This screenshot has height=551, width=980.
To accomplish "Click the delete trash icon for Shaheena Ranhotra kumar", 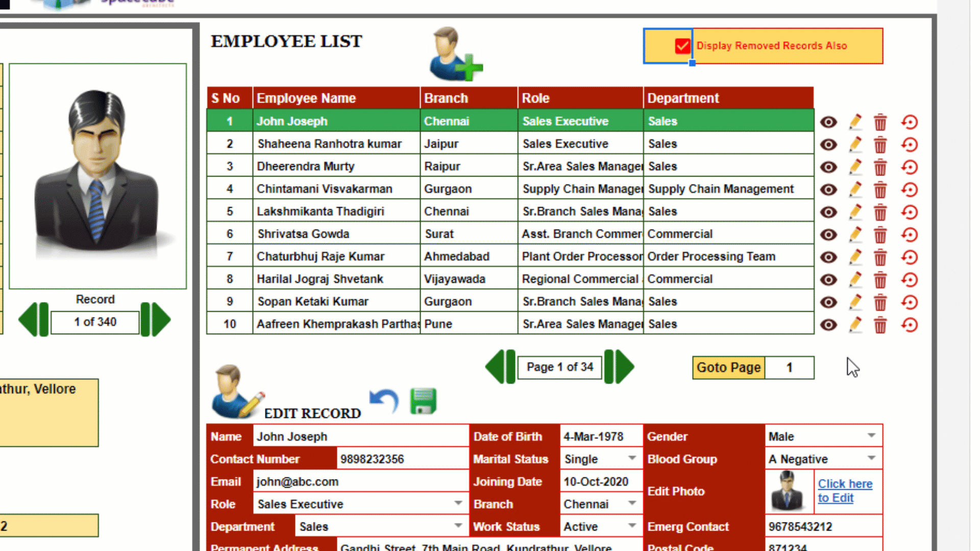I will 880,144.
